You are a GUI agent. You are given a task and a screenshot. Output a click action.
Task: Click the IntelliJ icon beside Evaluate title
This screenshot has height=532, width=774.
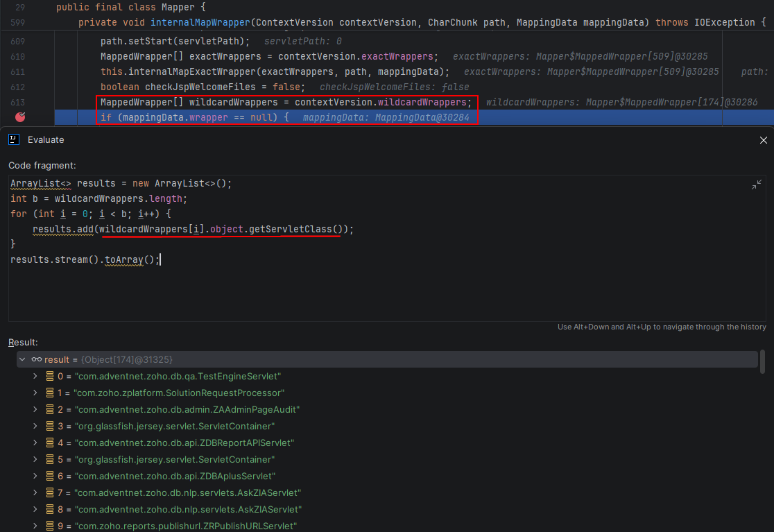coord(14,139)
